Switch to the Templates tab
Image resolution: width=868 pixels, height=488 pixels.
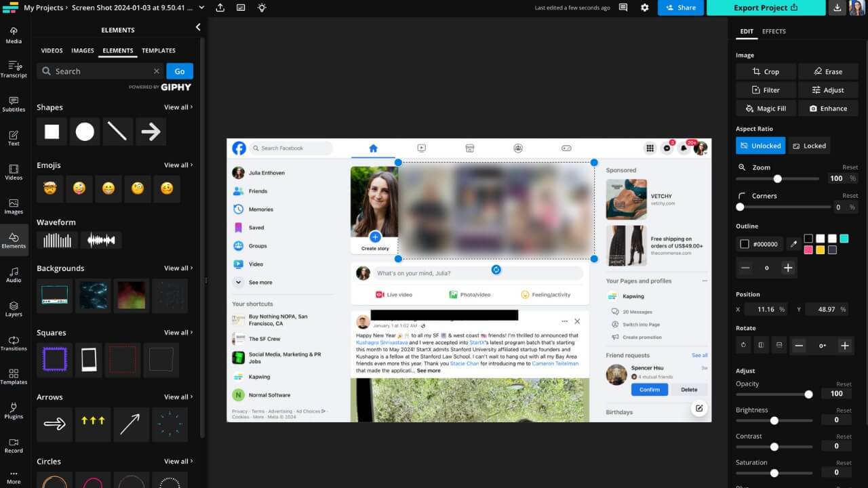[159, 51]
